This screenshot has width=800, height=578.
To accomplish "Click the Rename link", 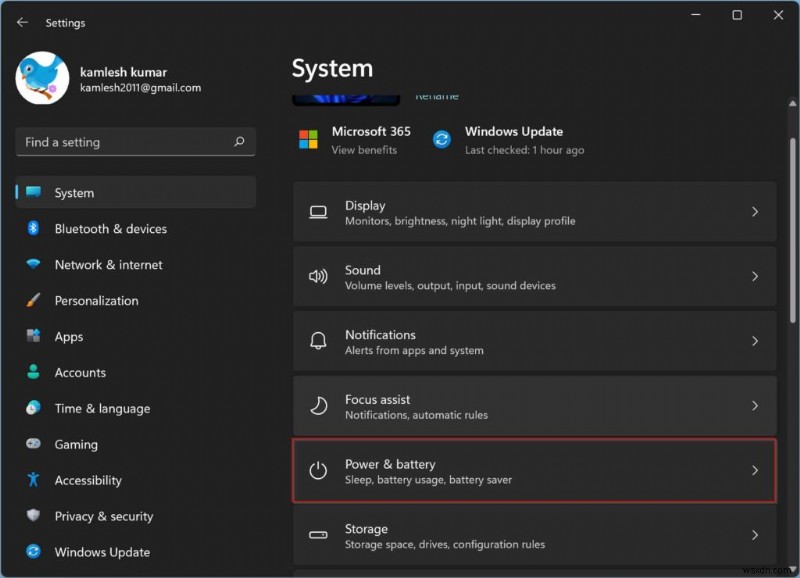I will tap(439, 97).
